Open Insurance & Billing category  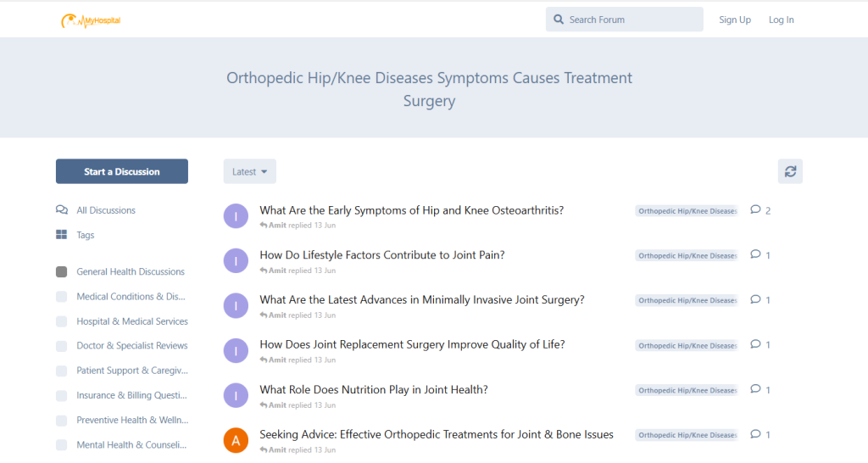click(131, 395)
